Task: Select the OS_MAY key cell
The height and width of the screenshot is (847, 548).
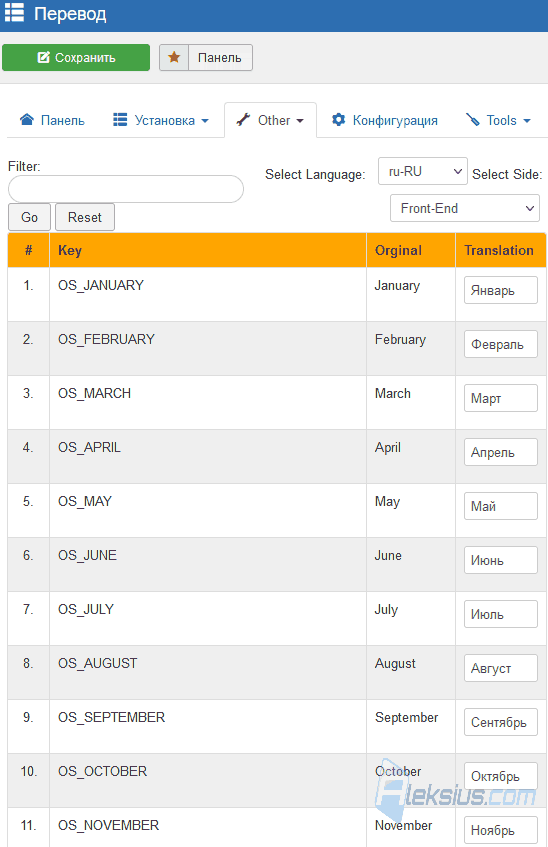Action: tap(208, 510)
